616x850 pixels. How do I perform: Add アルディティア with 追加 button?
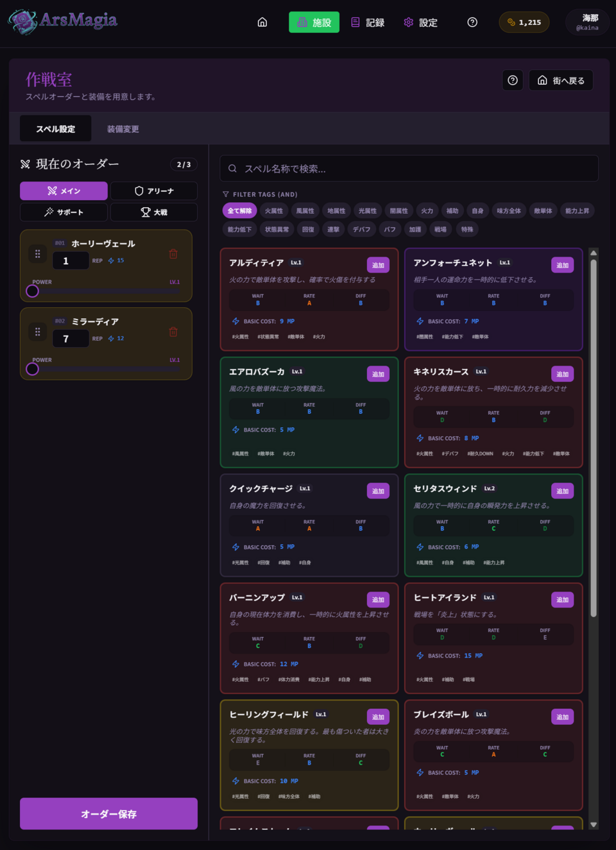coord(378,266)
